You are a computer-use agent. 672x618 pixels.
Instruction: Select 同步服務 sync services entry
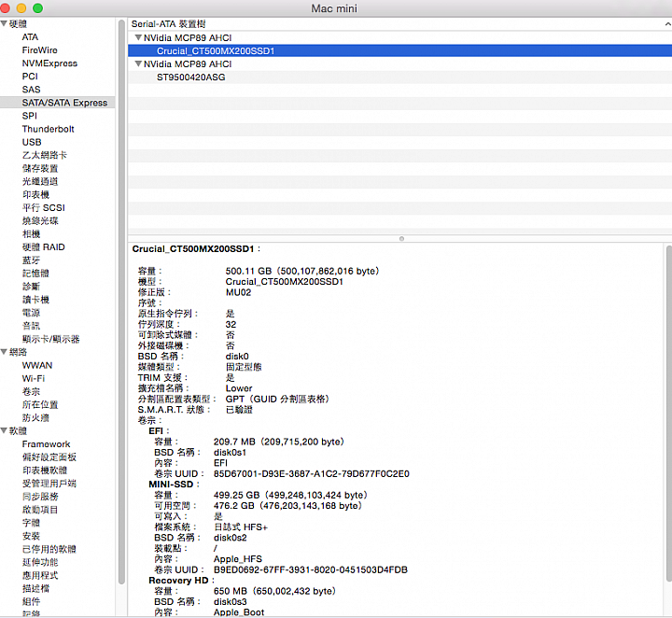pos(40,497)
